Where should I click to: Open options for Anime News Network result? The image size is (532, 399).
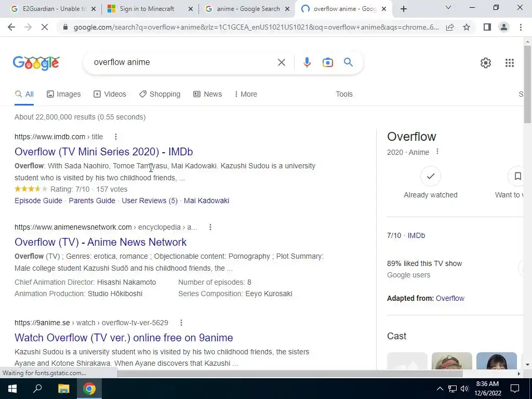pos(210,227)
